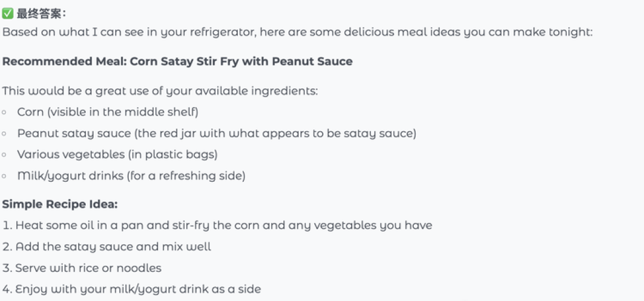Click the bullet marker before 'Corn'

tap(4, 112)
